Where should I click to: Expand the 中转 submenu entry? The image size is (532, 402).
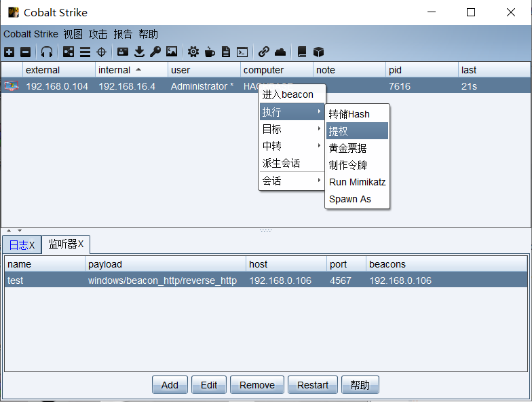pos(291,146)
